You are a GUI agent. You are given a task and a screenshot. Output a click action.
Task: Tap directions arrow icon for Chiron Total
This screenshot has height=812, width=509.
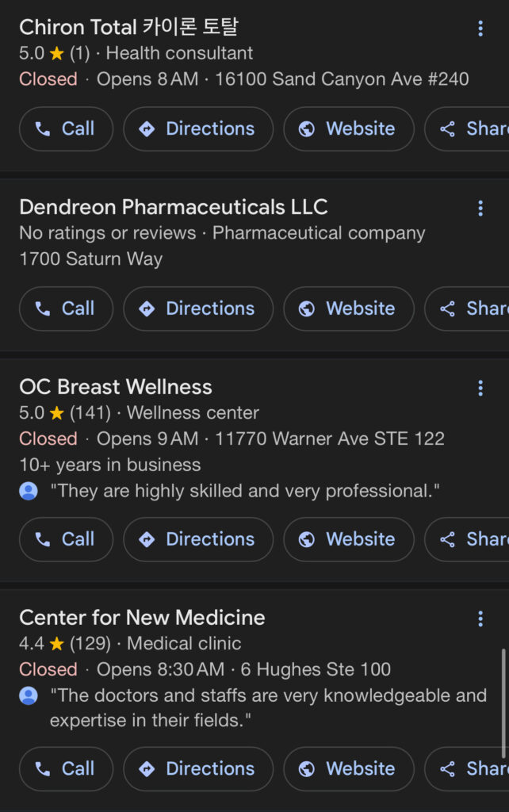[147, 129]
